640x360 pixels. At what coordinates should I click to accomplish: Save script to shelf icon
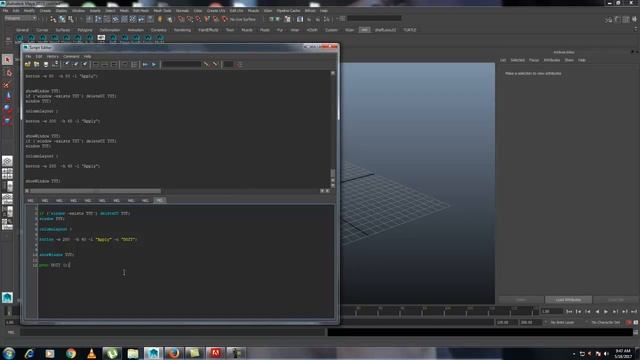(x=56, y=64)
